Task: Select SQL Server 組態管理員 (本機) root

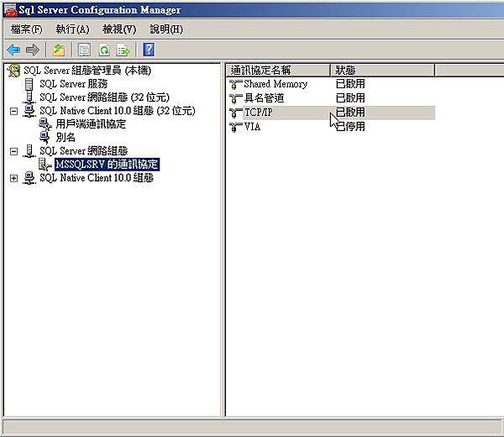Action: (87, 71)
